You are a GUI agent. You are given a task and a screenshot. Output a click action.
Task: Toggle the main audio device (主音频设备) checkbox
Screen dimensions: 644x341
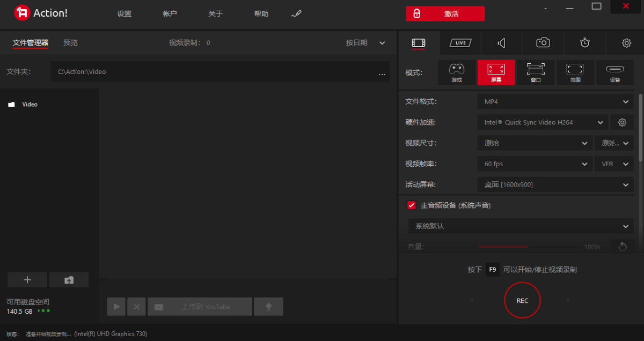412,205
